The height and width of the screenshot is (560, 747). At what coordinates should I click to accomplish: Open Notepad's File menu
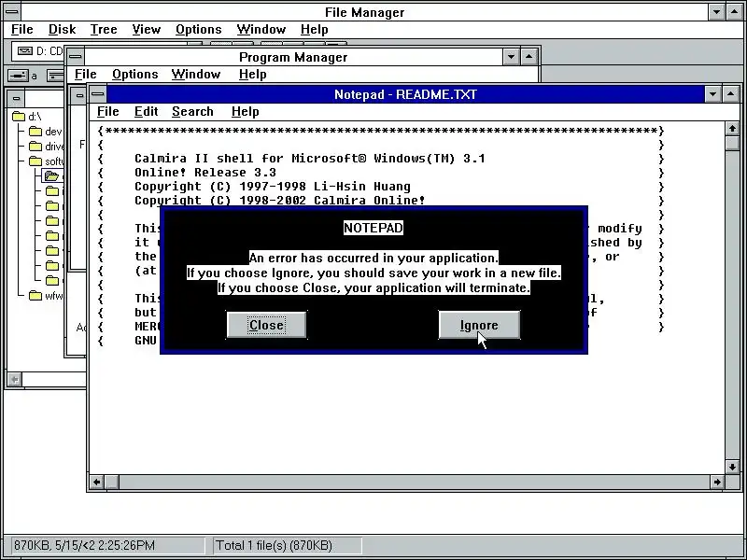click(108, 111)
